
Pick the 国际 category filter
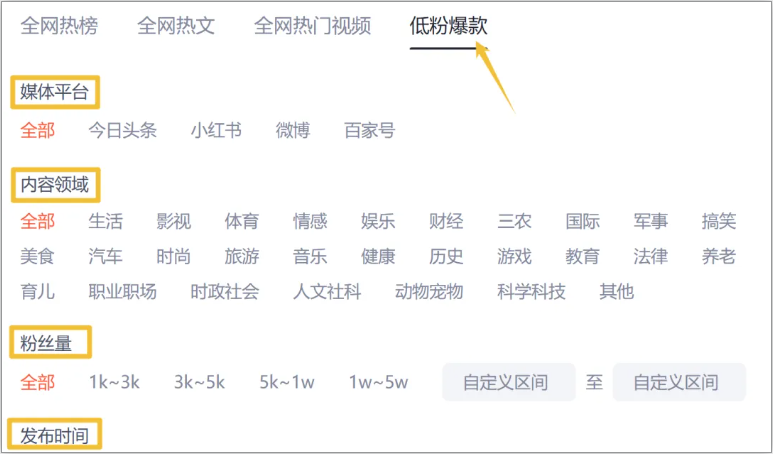click(x=583, y=221)
